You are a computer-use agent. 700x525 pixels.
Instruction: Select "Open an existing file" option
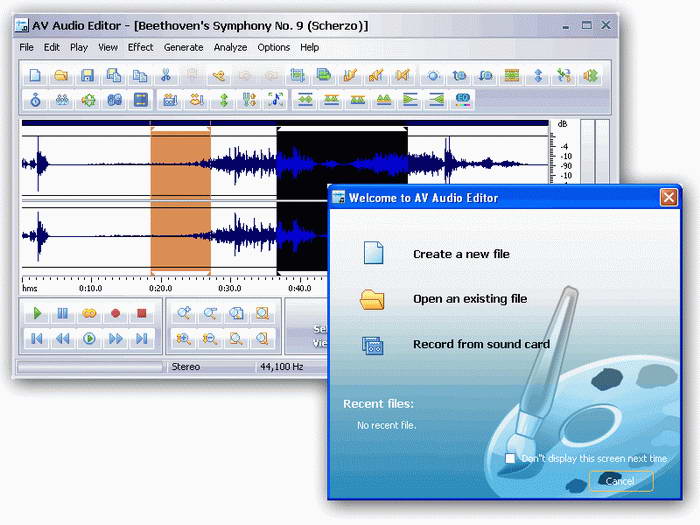470,299
